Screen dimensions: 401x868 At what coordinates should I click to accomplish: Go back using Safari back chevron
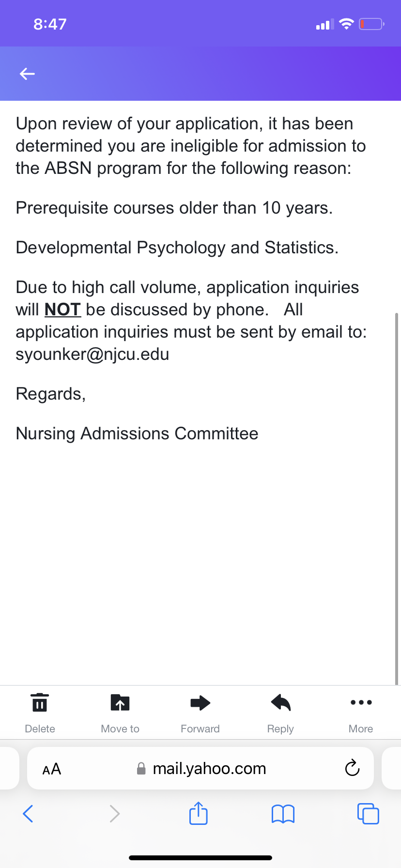click(x=28, y=813)
